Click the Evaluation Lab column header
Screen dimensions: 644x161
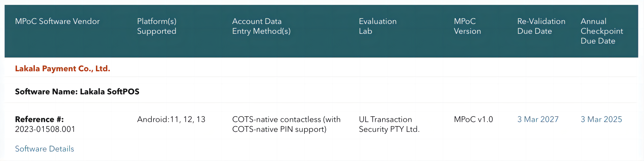[378, 26]
